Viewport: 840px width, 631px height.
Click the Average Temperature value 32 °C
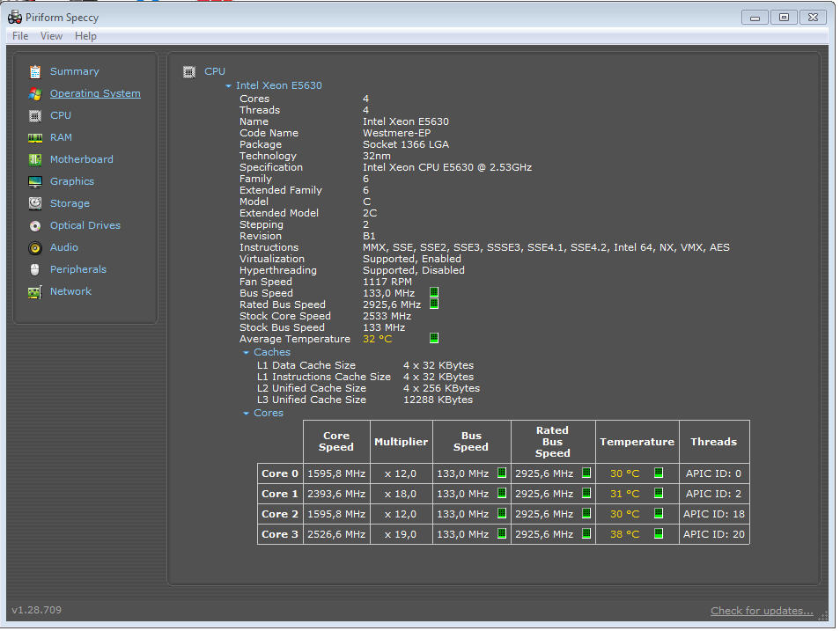pos(377,339)
